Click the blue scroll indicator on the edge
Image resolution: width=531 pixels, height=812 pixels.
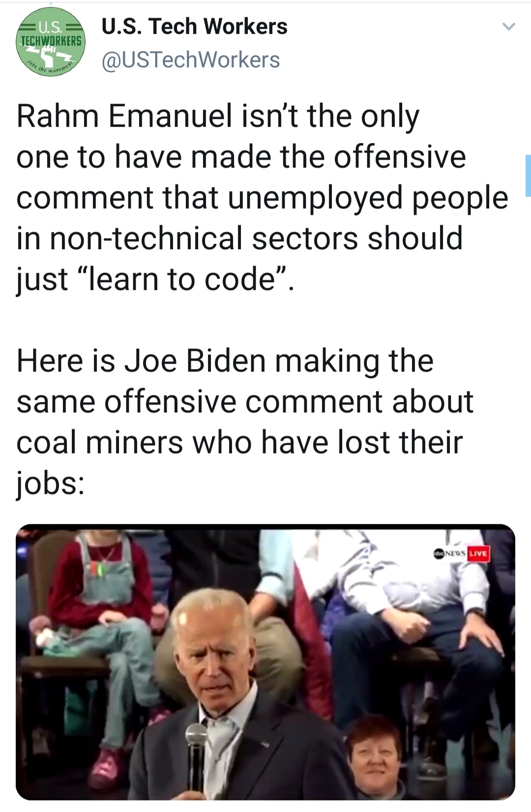528,175
